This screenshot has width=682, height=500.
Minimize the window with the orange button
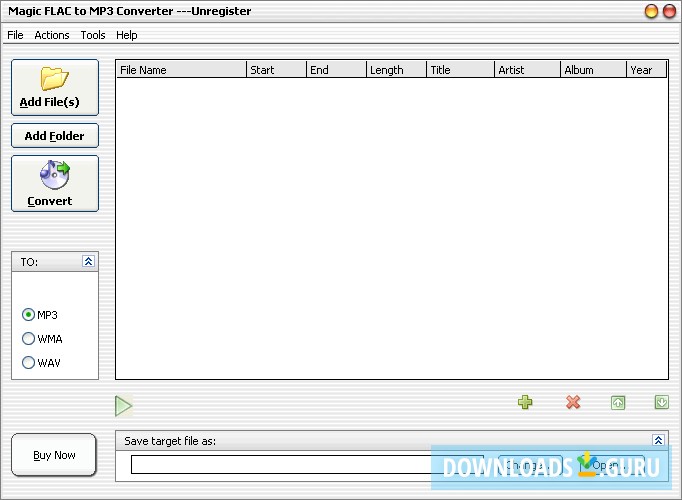pyautogui.click(x=651, y=11)
